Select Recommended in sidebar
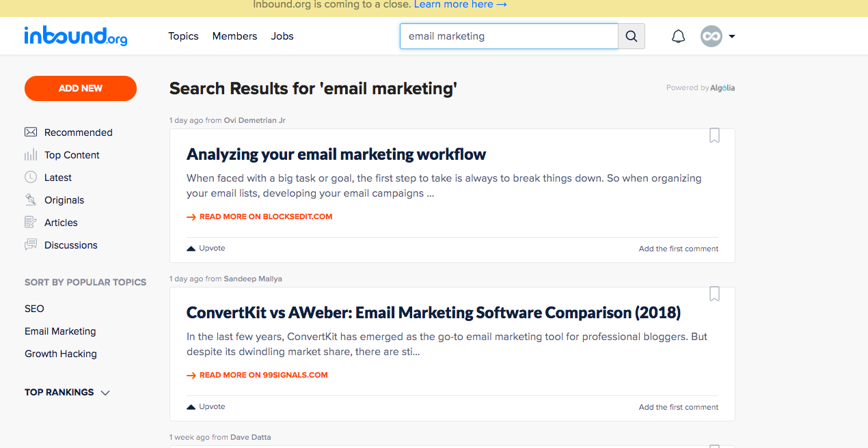 (x=79, y=132)
